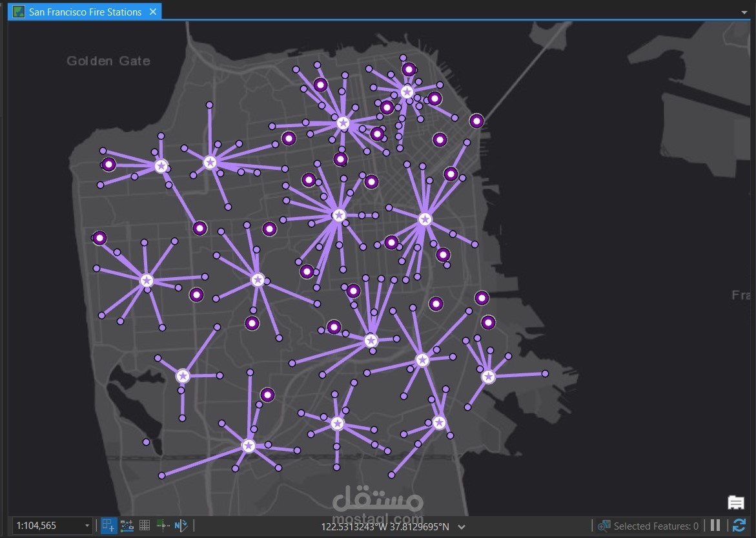Screen dimensions: 756x538
Task: Click the dynamic constraints icon with green square
Action: coord(163,526)
